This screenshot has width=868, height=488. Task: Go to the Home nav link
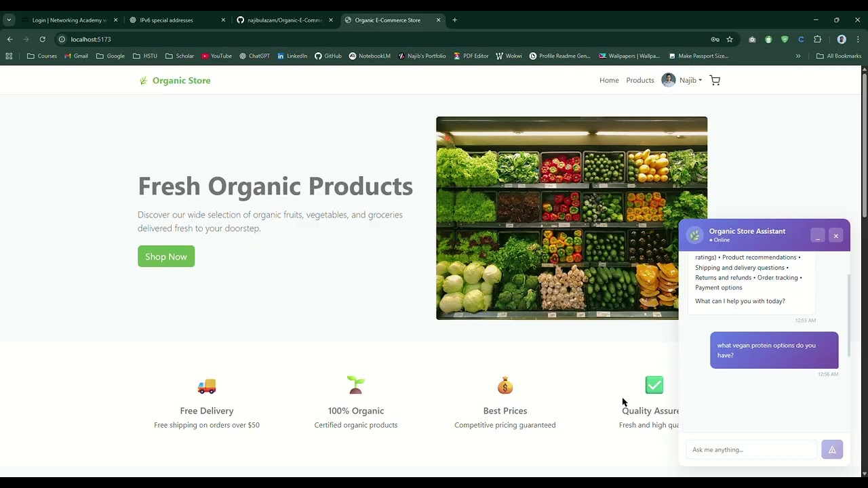click(x=609, y=80)
